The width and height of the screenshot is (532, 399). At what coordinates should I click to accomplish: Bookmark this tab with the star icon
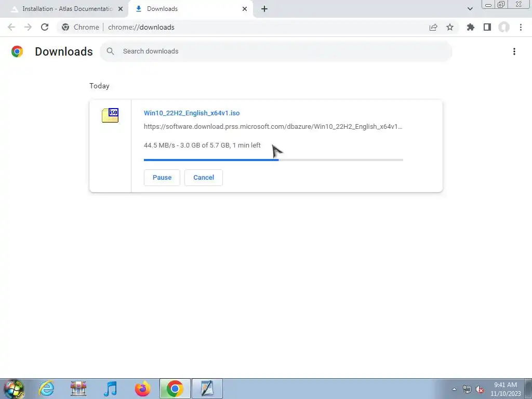[450, 27]
